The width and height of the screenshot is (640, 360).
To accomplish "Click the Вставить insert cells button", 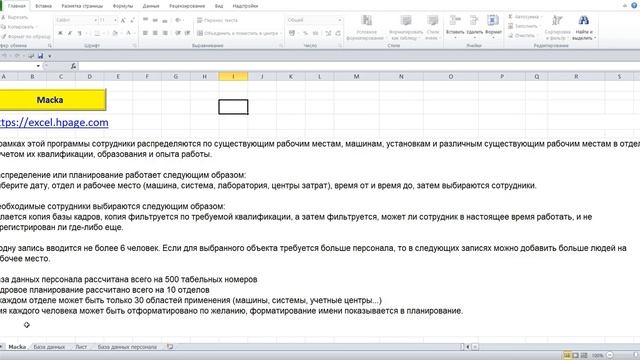I will 455,27.
